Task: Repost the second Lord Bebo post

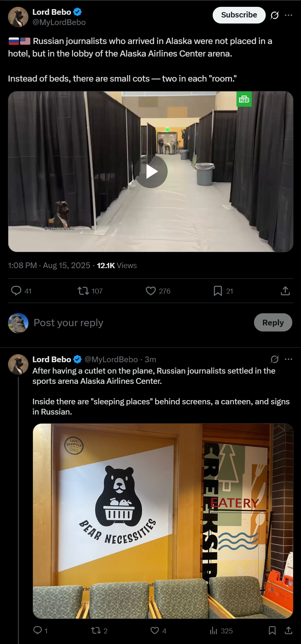Action: (x=96, y=630)
